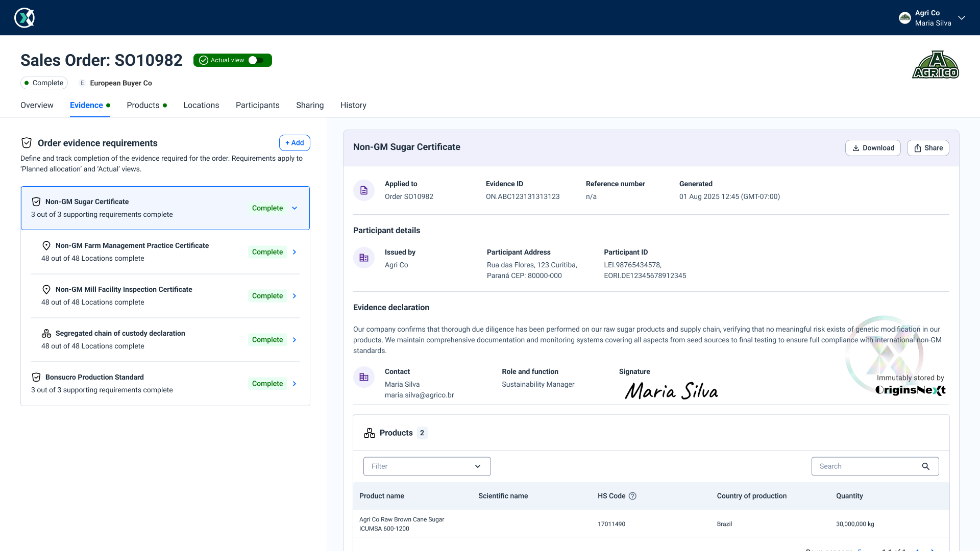Click the building icon beside Issued by

click(x=364, y=258)
